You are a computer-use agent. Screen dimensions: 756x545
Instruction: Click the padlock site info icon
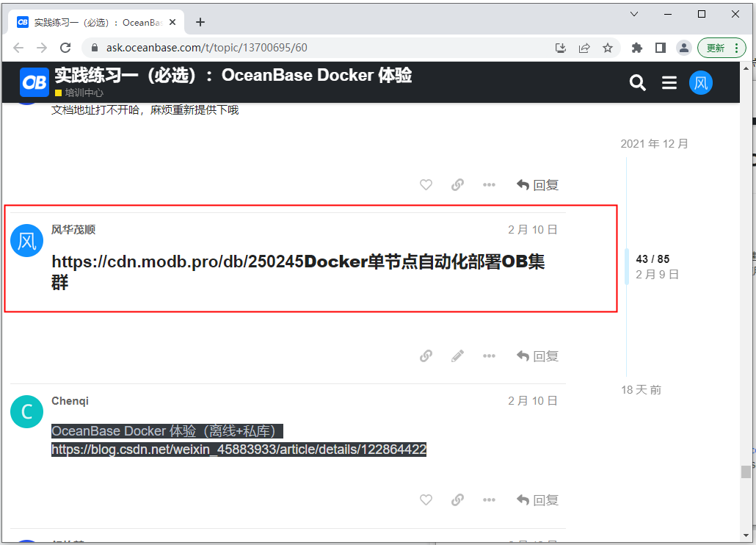95,48
